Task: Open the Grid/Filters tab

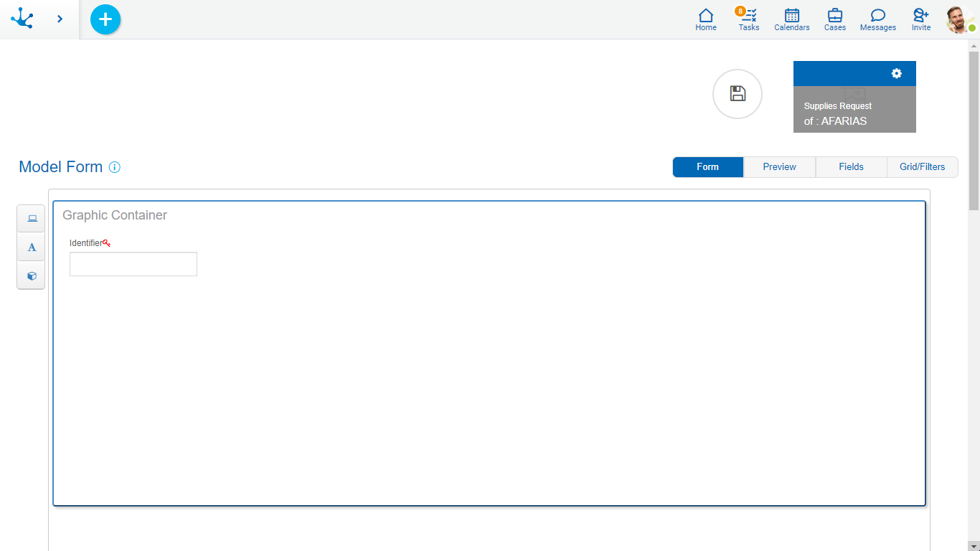Action: click(x=922, y=167)
